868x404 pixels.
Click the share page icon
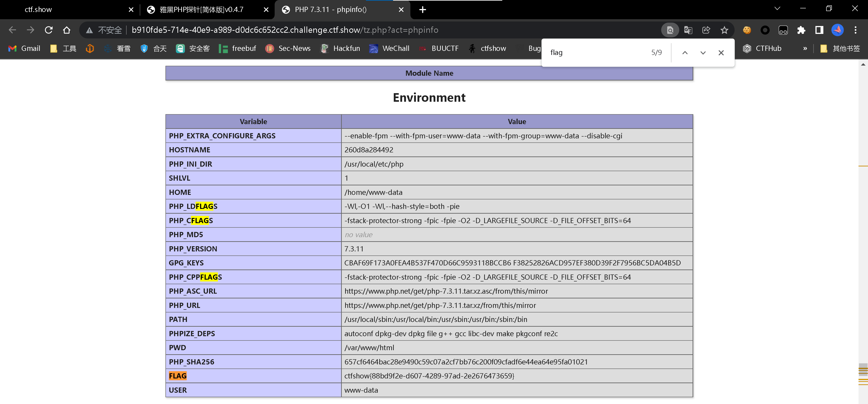pyautogui.click(x=706, y=30)
